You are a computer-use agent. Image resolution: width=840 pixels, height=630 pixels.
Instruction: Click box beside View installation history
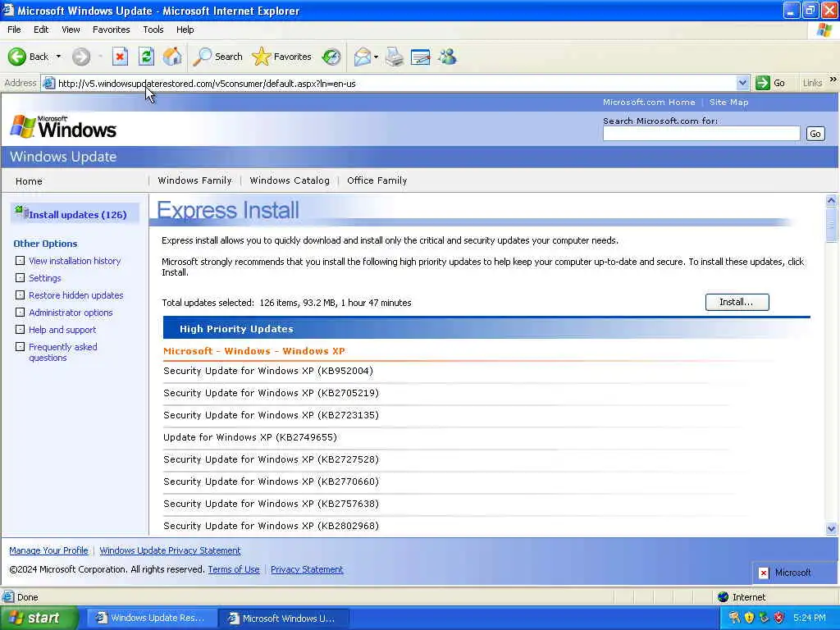click(20, 260)
